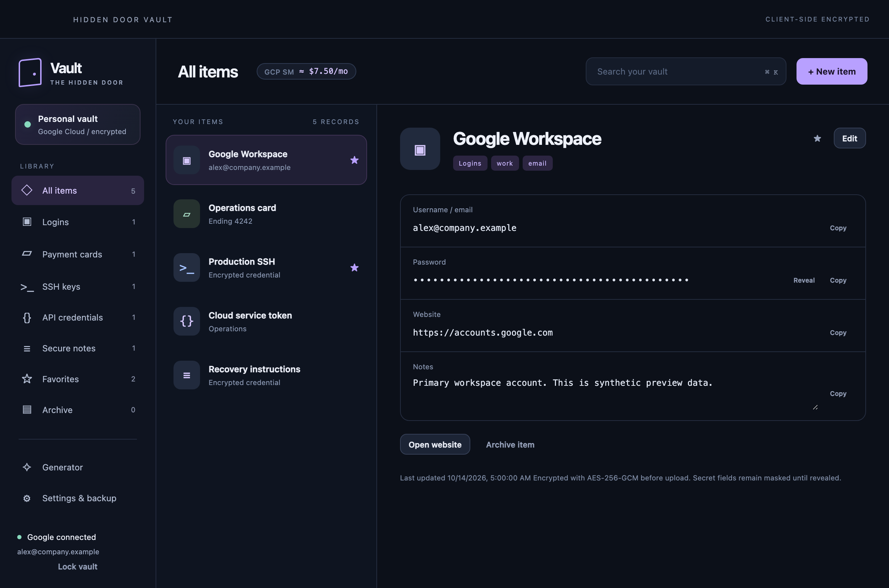Archive the current item
The width and height of the screenshot is (889, 588).
[510, 444]
